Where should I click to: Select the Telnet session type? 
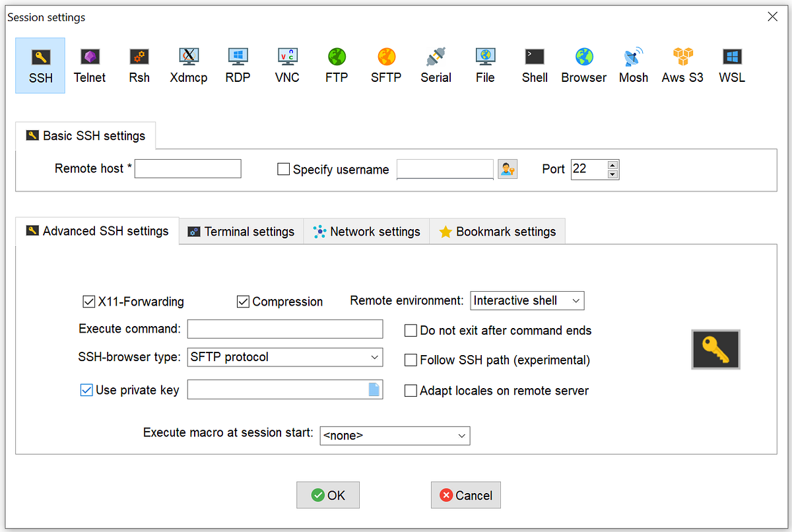(x=90, y=64)
